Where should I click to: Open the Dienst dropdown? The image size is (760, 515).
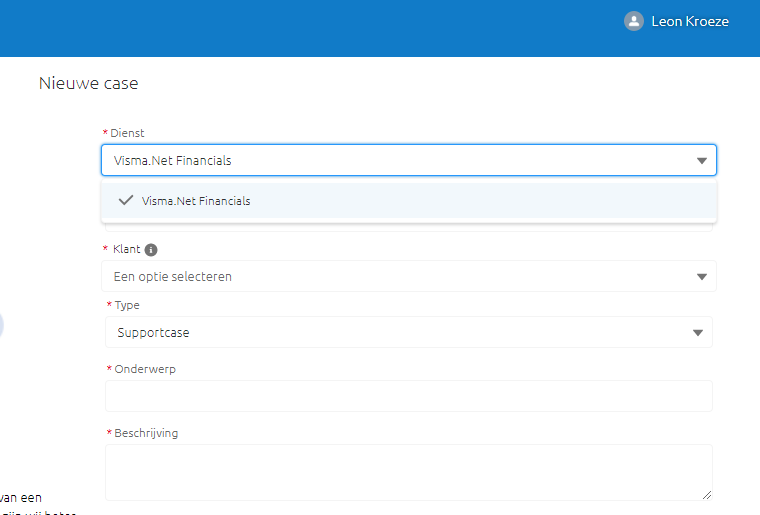tap(409, 160)
